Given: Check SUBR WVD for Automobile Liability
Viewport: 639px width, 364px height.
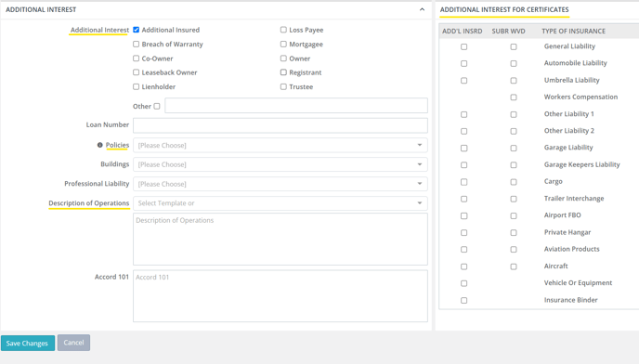Looking at the screenshot, I should click(x=514, y=63).
